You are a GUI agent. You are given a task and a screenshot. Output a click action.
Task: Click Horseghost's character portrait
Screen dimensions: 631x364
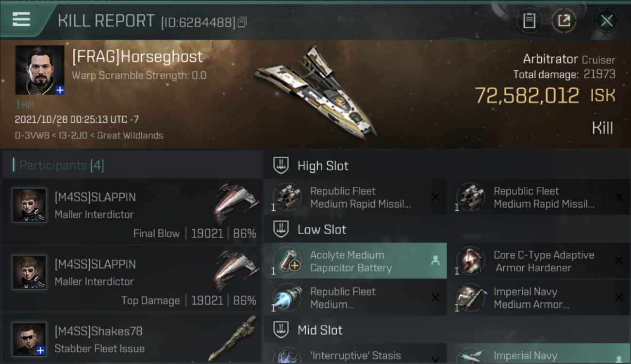(x=40, y=70)
